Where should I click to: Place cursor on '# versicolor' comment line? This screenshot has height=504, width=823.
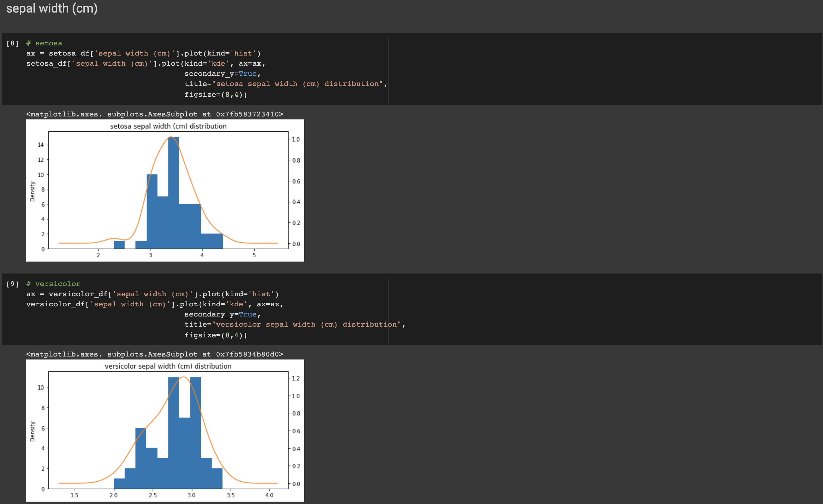pyautogui.click(x=53, y=284)
